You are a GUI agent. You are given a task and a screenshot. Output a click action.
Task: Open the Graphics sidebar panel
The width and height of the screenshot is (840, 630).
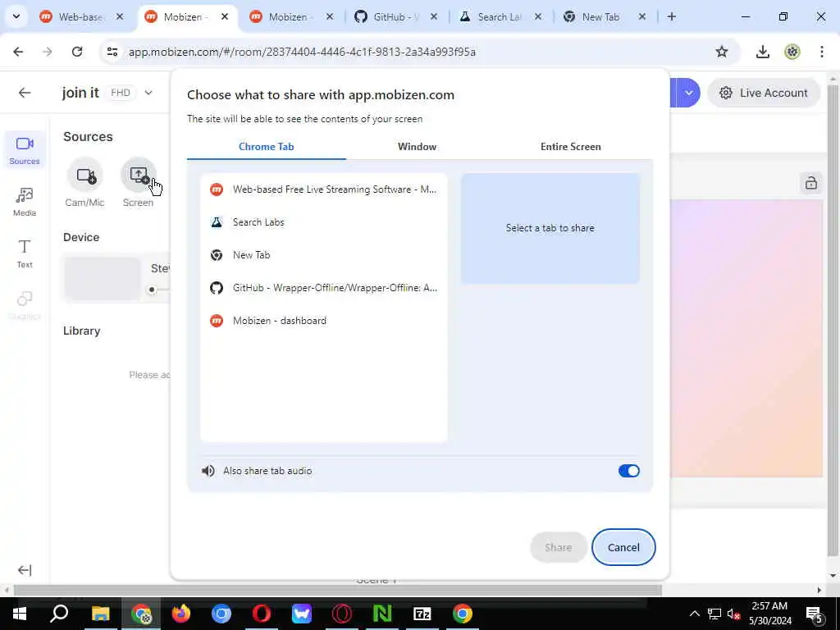pyautogui.click(x=25, y=305)
